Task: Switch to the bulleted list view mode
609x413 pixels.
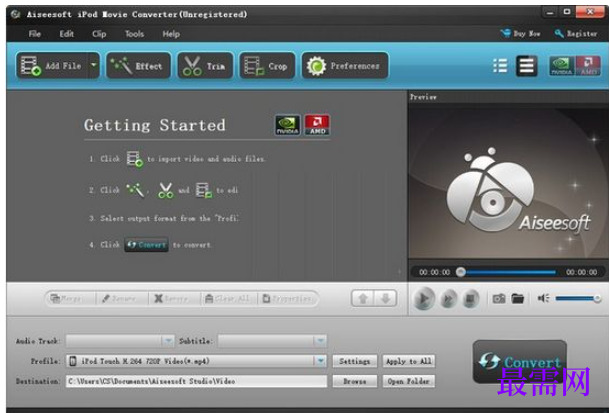Action: pyautogui.click(x=500, y=66)
